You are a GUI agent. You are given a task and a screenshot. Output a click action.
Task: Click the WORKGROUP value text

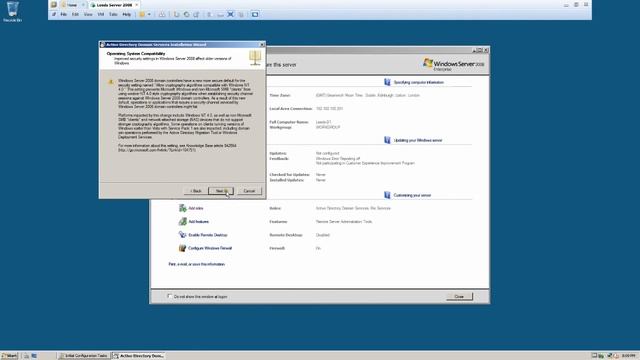tap(328, 127)
